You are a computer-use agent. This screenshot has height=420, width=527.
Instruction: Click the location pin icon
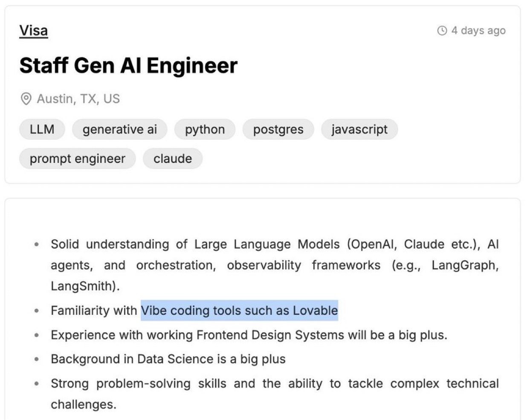(26, 99)
